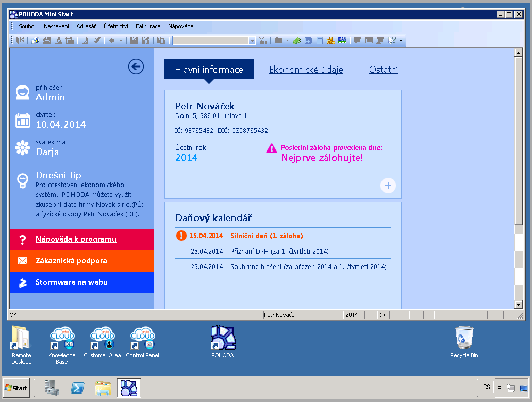The image size is (532, 402).
Task: Click the printer icon in toolbar
Action: (47, 40)
